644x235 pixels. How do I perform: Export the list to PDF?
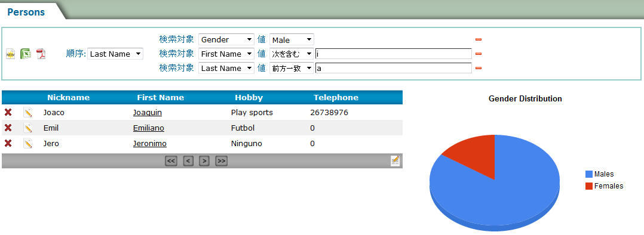point(41,54)
